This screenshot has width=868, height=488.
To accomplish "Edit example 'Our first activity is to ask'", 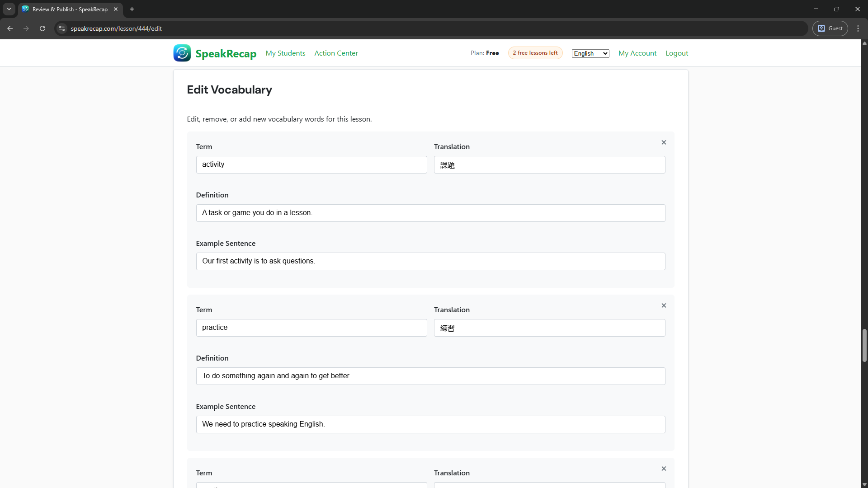I will coord(430,261).
